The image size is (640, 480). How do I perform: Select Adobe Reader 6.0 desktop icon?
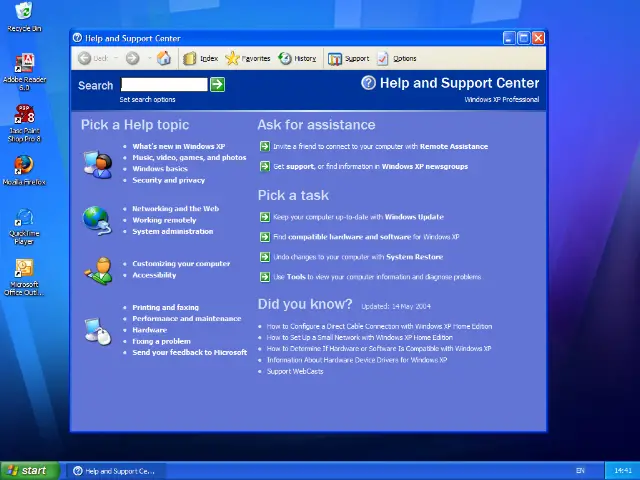click(x=24, y=72)
